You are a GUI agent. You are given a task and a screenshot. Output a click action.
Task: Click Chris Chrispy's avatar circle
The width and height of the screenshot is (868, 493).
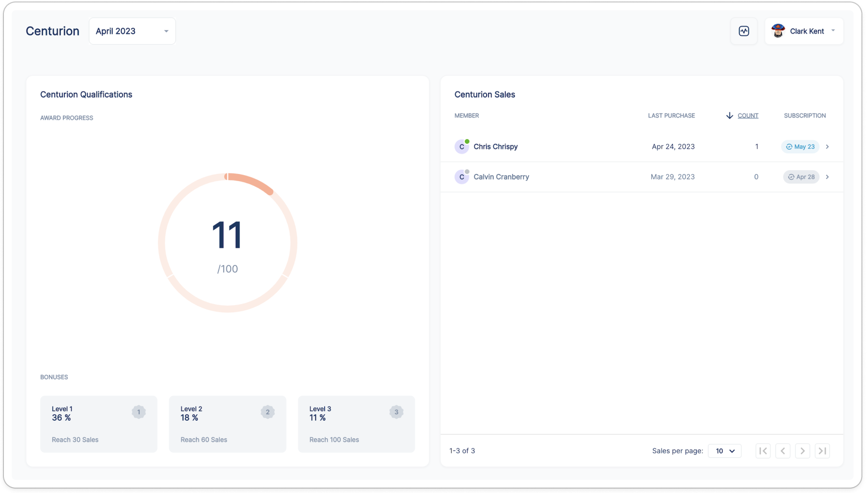461,147
